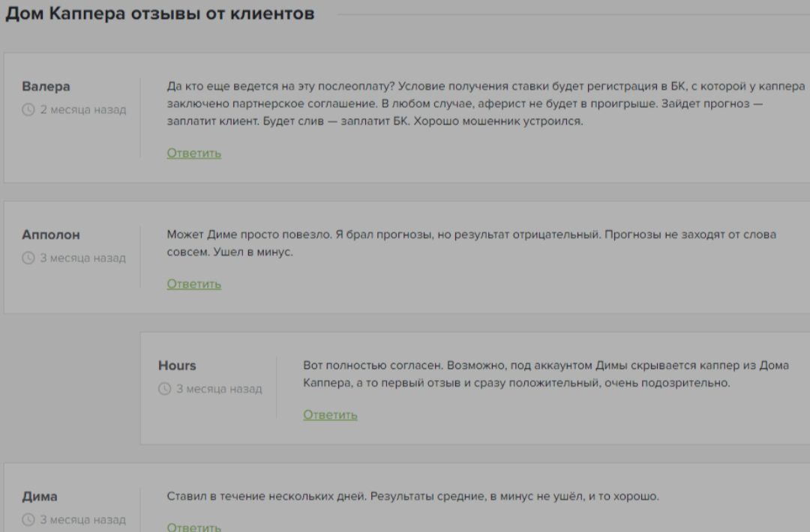
Task: Click the clock icon beside Валера's timestamp
Action: [28, 108]
